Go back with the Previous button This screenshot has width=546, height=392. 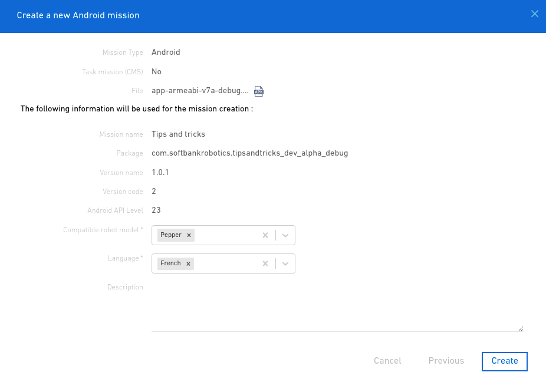(446, 361)
